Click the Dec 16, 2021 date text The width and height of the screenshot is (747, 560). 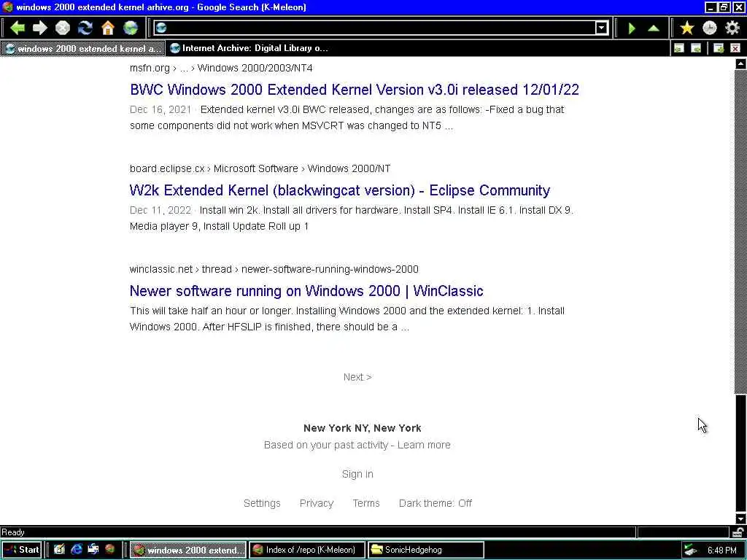[x=160, y=109]
